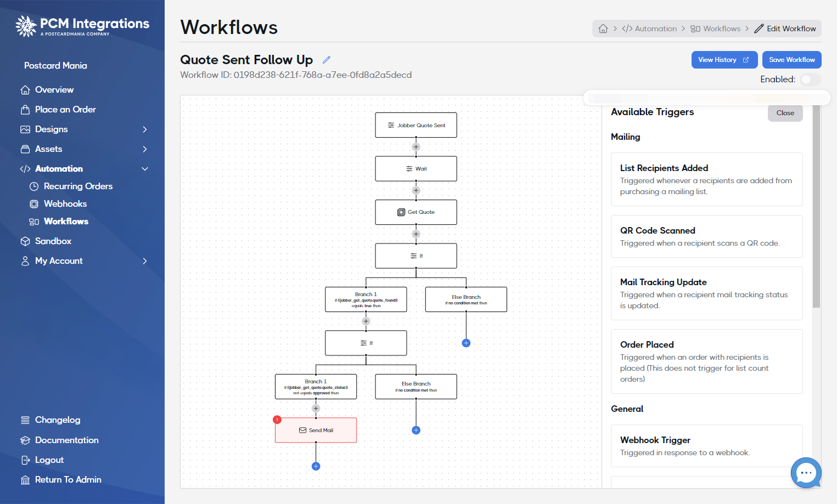
Task: Edit the workflow name with pencil icon
Action: pyautogui.click(x=327, y=60)
